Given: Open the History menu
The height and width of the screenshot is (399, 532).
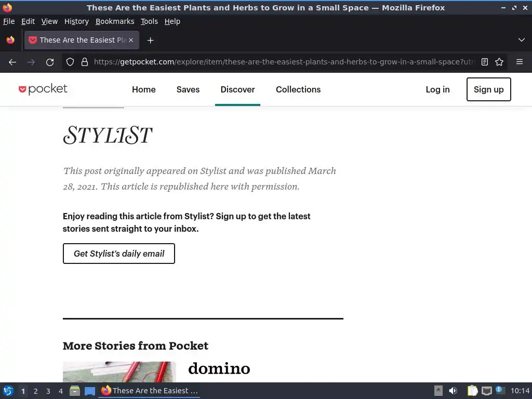Looking at the screenshot, I should [x=76, y=21].
